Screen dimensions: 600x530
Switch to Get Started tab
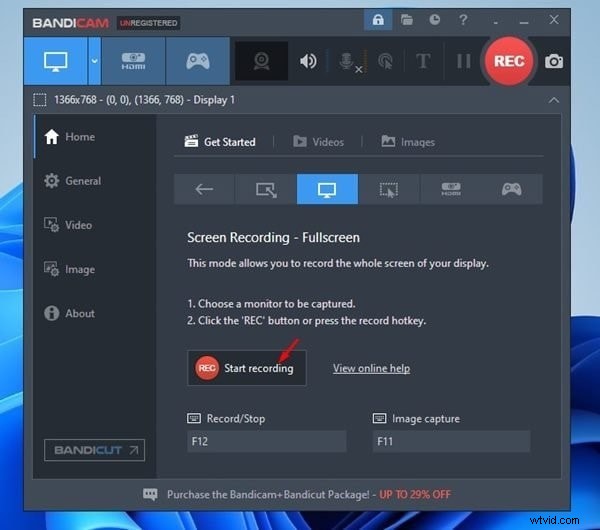(220, 142)
